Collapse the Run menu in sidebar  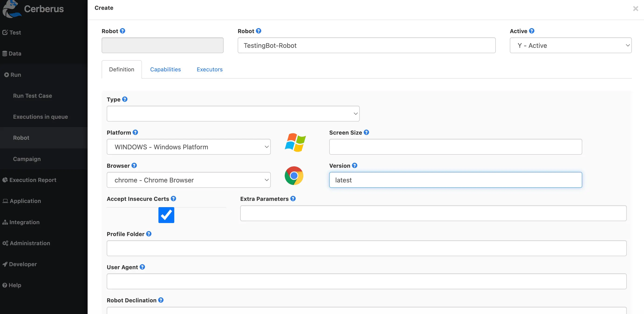click(x=13, y=75)
